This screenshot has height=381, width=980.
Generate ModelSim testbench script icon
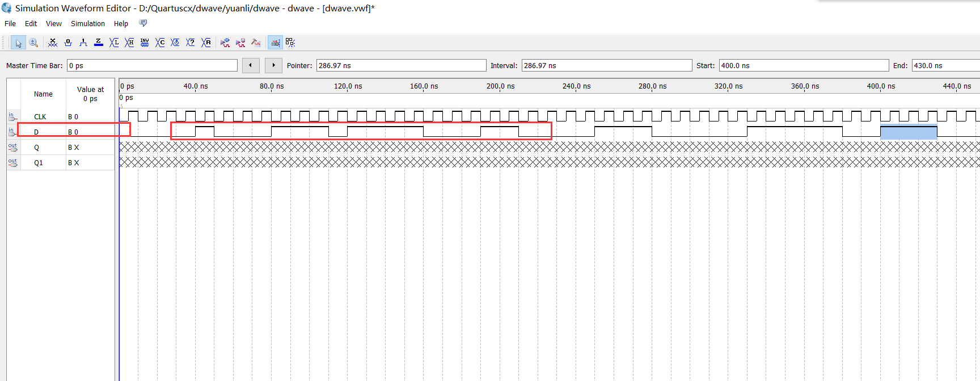pos(256,43)
